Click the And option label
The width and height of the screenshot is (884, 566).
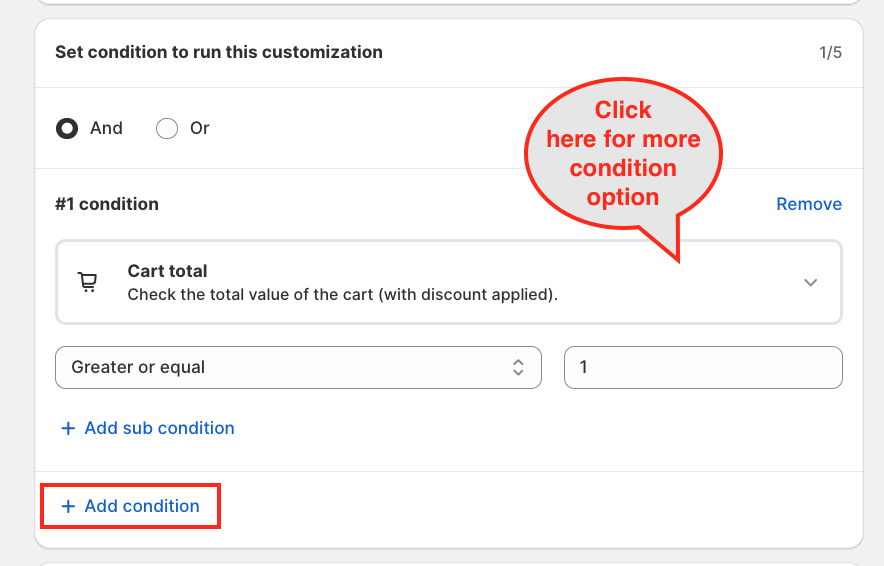(106, 129)
